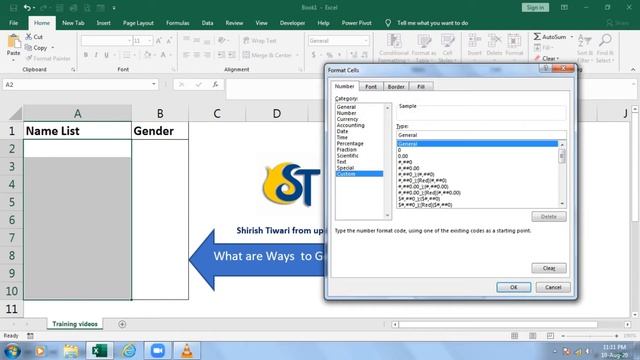
Task: Click the Type input field showing General
Action: 481,135
